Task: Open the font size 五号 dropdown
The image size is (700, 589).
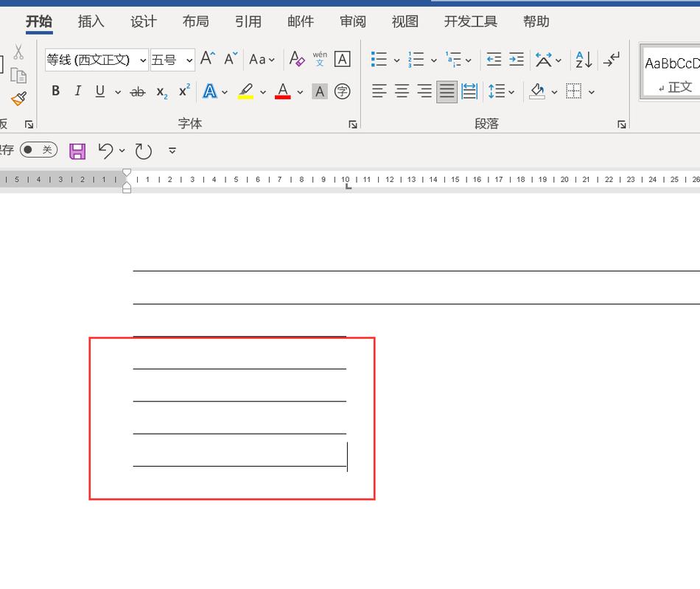Action: click(x=189, y=60)
